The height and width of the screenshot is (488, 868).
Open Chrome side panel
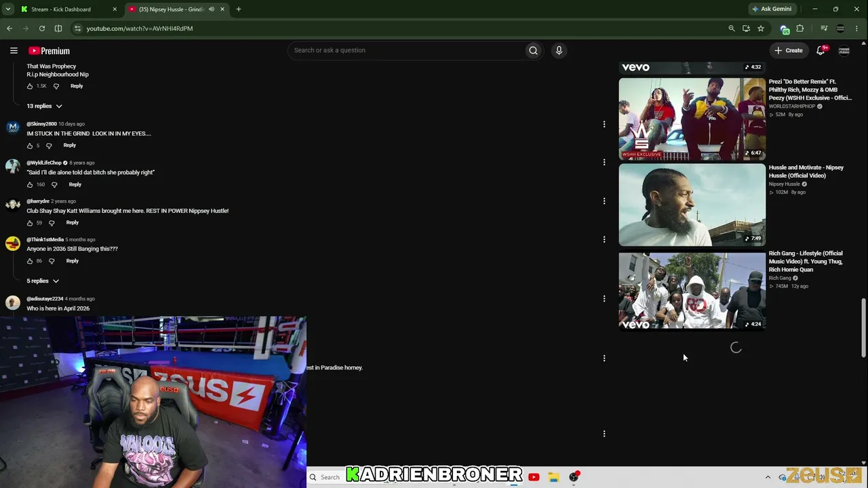coord(58,28)
